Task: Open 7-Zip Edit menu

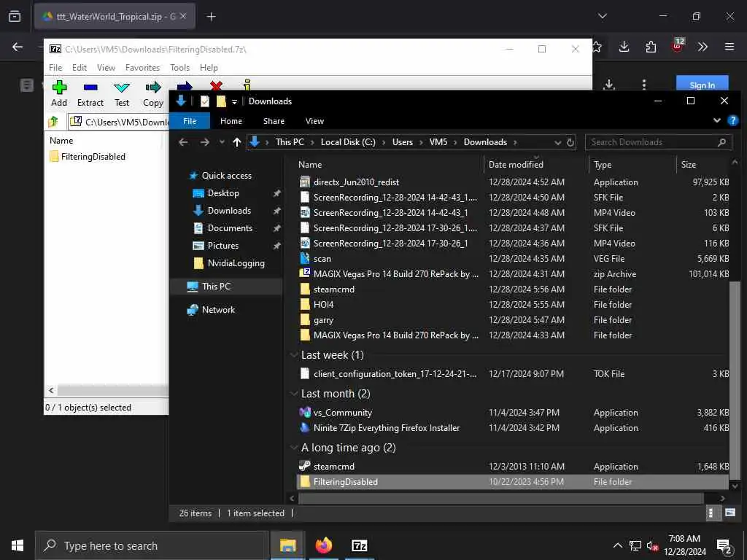Action: pyautogui.click(x=79, y=68)
